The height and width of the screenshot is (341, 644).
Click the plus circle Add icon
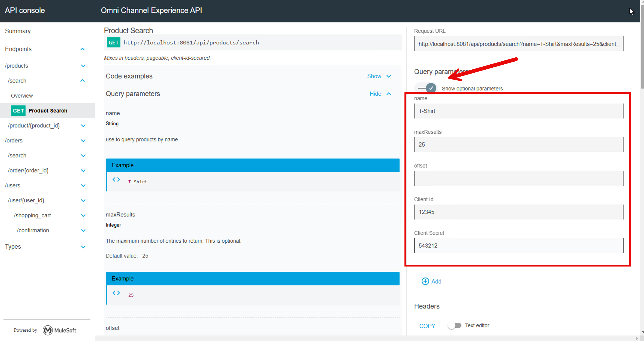(x=425, y=281)
